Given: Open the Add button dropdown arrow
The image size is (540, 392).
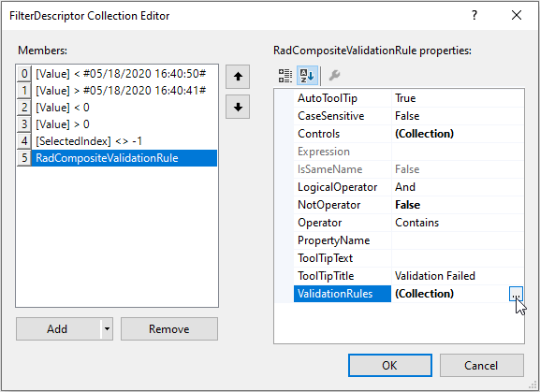Looking at the screenshot, I should [107, 329].
